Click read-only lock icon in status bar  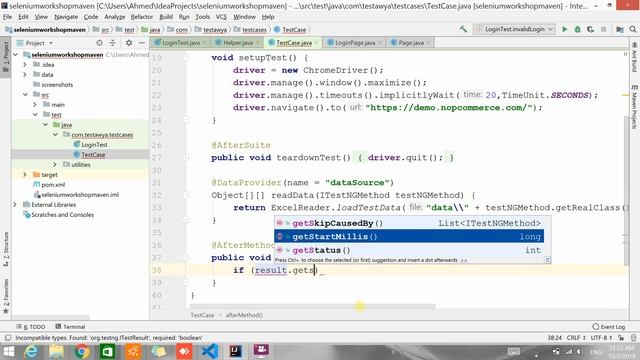(x=621, y=338)
